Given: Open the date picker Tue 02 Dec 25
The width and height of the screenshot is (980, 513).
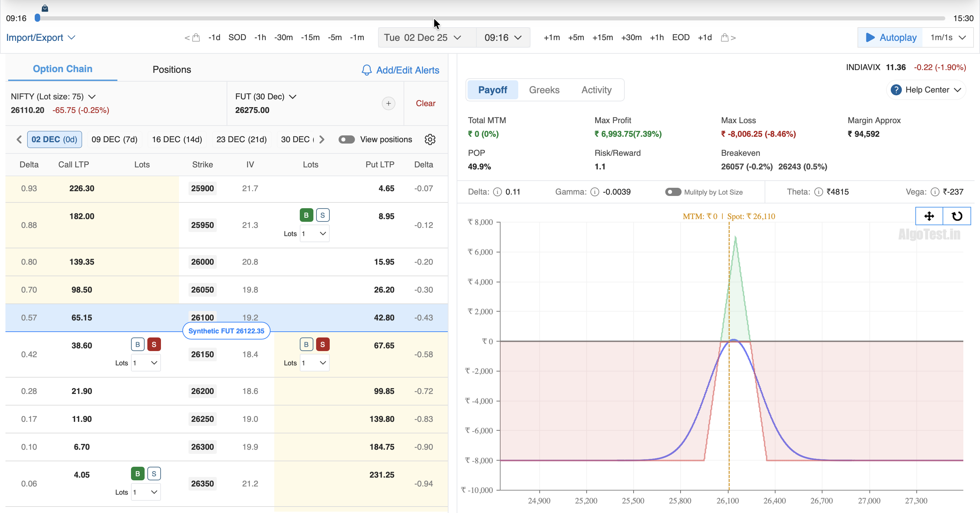Looking at the screenshot, I should coord(422,37).
